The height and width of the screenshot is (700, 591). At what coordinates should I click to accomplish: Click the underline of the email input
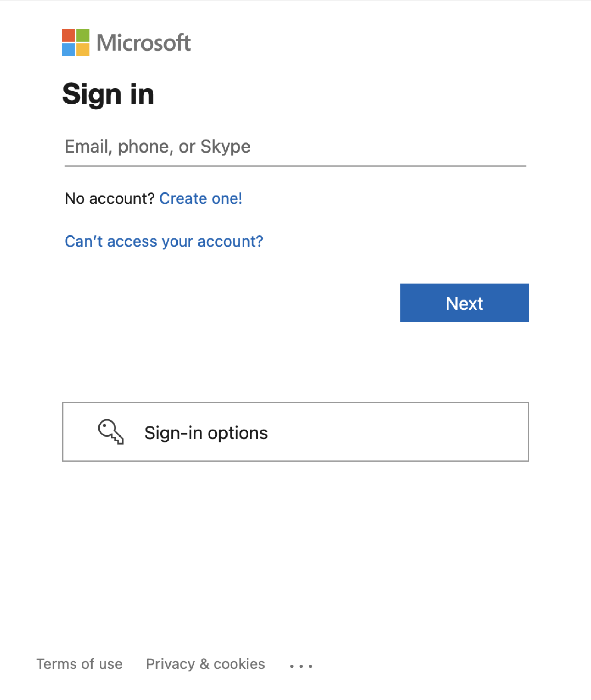295,165
